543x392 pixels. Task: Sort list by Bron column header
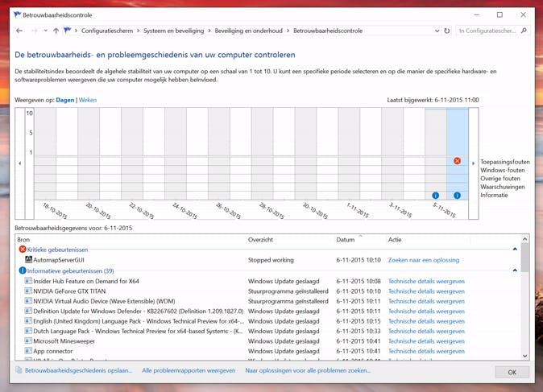[x=23, y=239]
